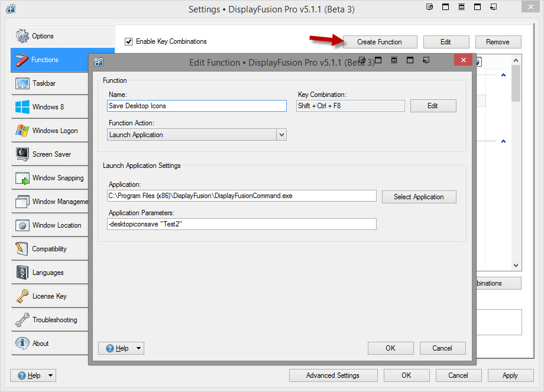The width and height of the screenshot is (544, 392).
Task: Click the Options gear icon in sidebar
Action: coord(22,36)
